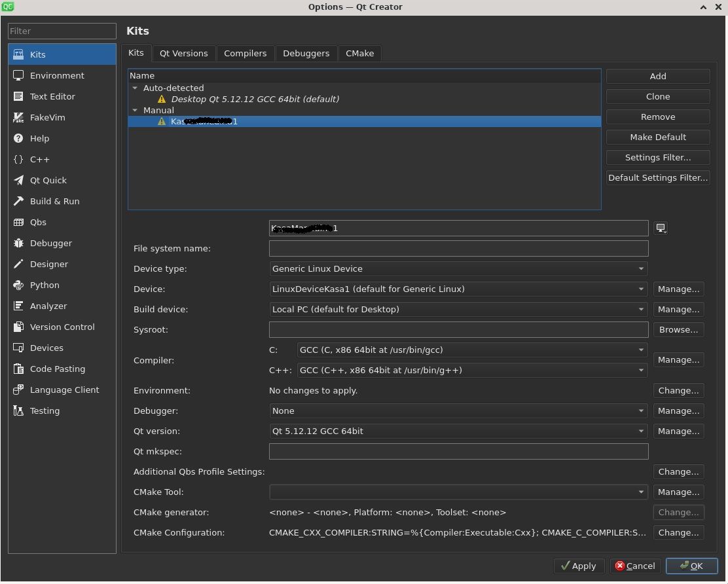Click the Remove button
The image size is (728, 584).
[x=658, y=117]
